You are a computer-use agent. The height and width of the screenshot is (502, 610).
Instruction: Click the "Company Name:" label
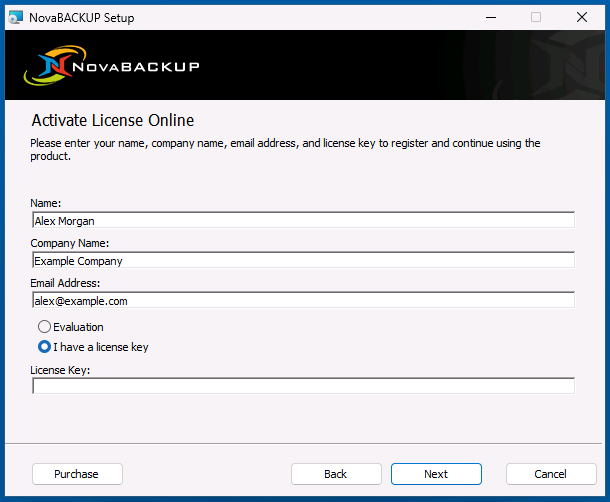click(70, 243)
